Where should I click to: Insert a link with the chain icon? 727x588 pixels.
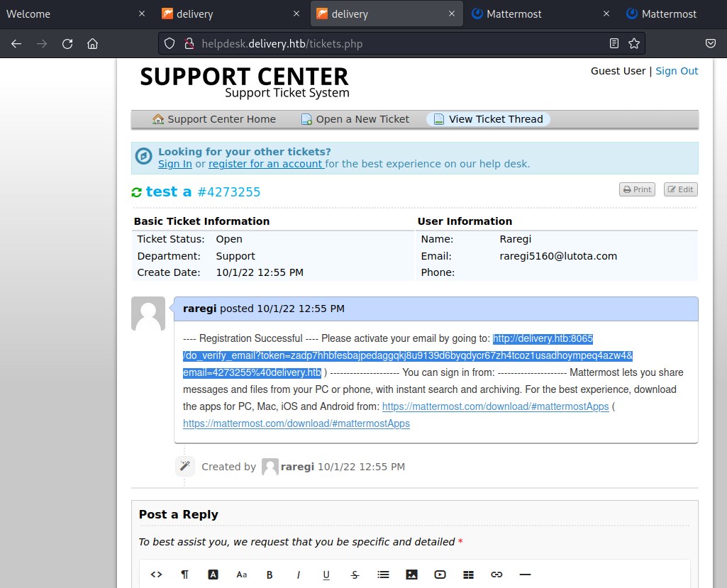tap(496, 575)
